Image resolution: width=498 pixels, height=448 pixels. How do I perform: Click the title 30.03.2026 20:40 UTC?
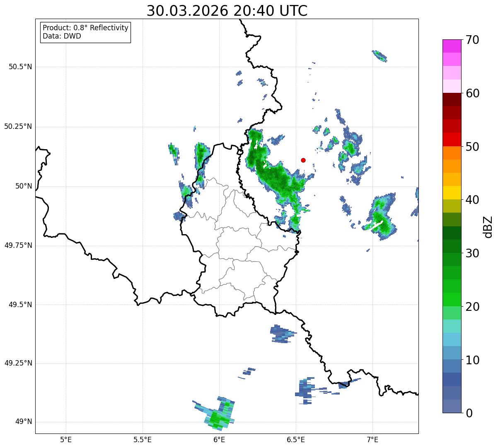(x=227, y=10)
